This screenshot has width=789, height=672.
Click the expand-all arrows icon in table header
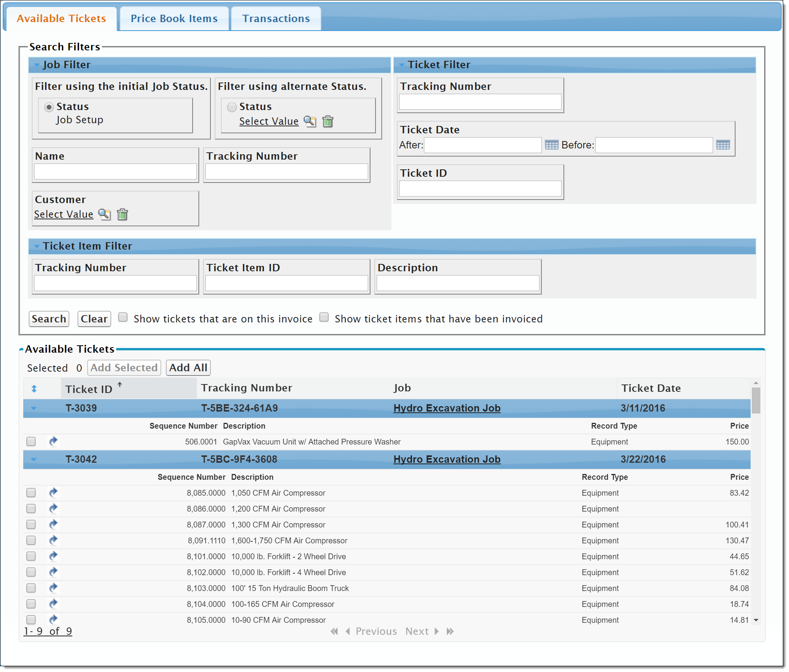click(x=34, y=389)
